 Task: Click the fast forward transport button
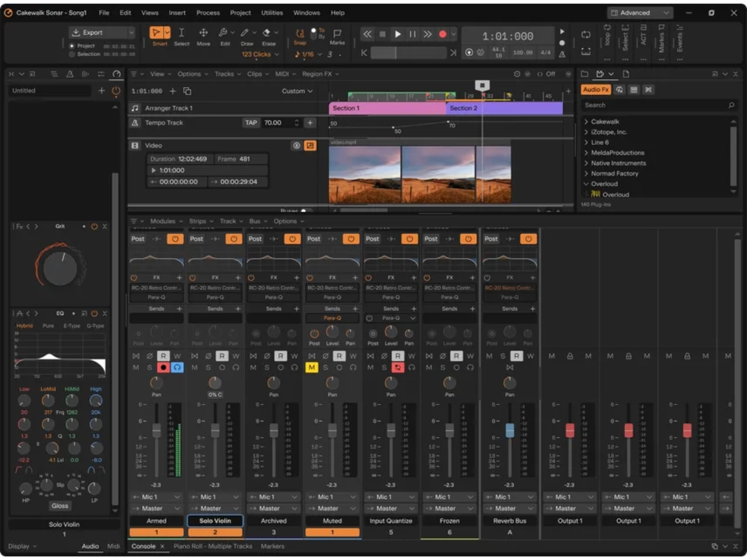[x=428, y=35]
